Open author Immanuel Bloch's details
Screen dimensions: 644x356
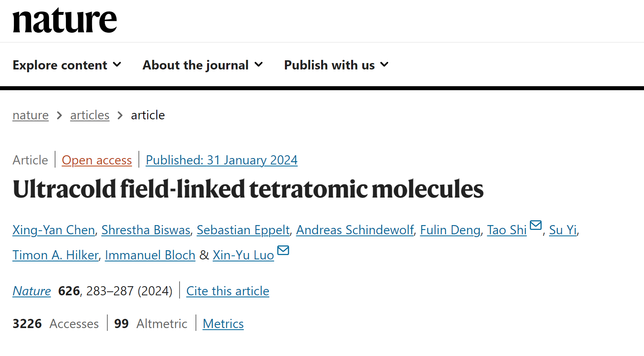pyautogui.click(x=150, y=255)
